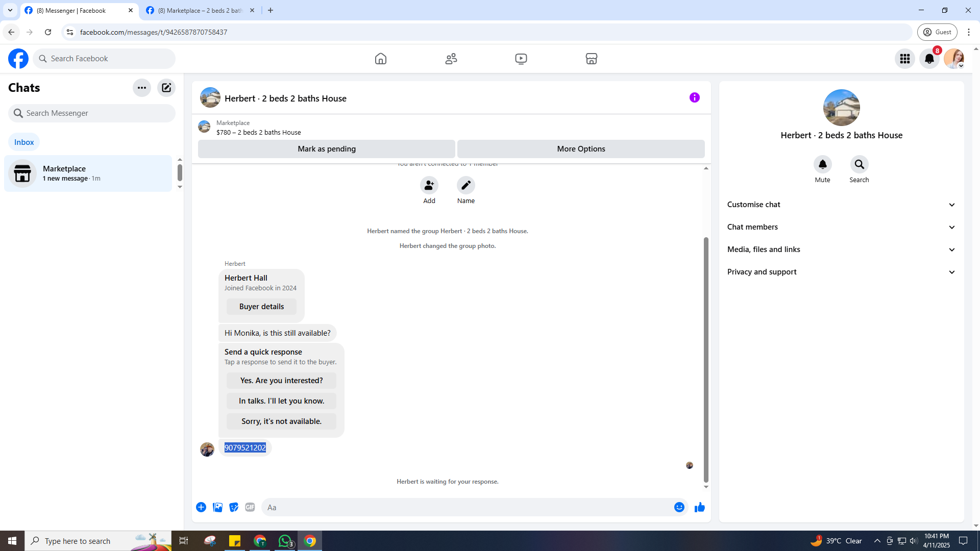
Task: Attach a photo file icon
Action: (217, 507)
